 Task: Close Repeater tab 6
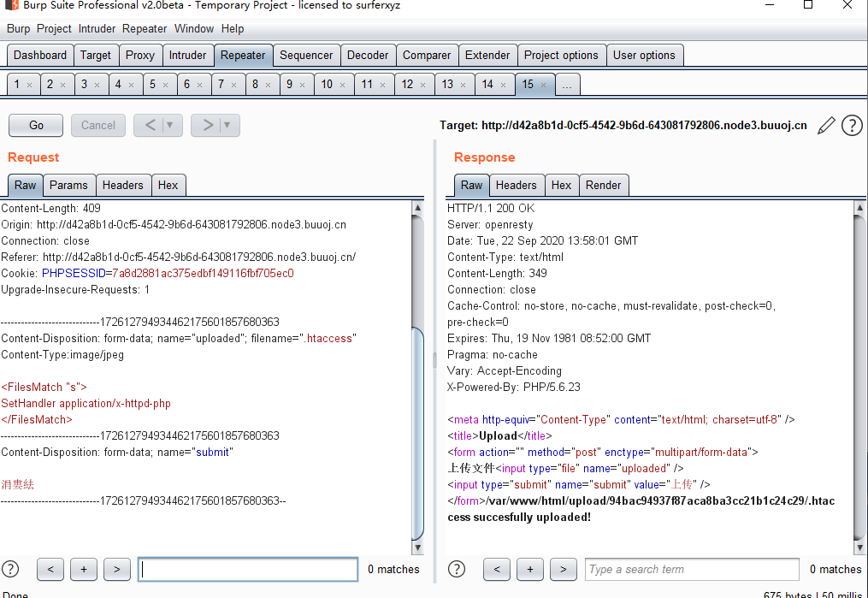tap(200, 85)
